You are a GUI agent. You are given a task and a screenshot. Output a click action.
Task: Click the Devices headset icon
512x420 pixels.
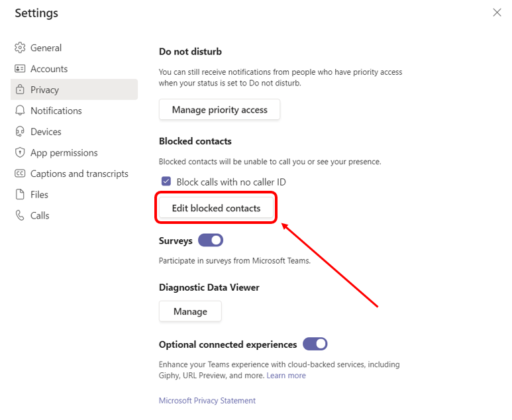(20, 132)
